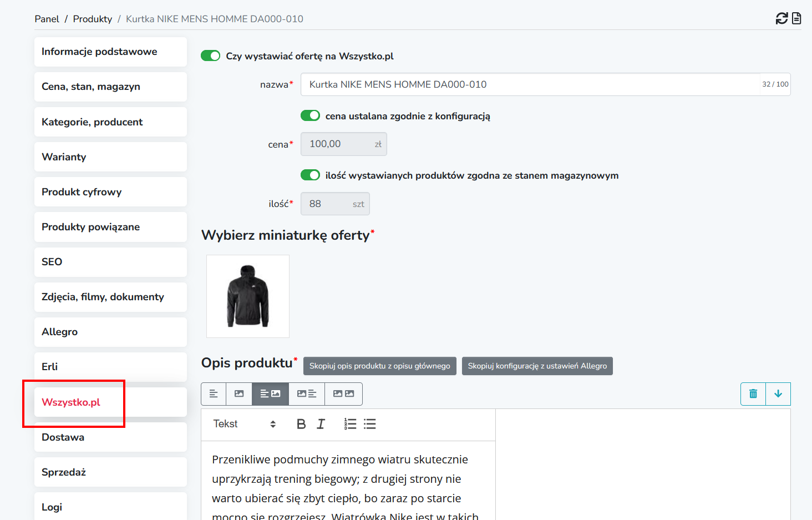The height and width of the screenshot is (520, 812).
Task: Click the Opis produktu heading
Action: point(249,363)
